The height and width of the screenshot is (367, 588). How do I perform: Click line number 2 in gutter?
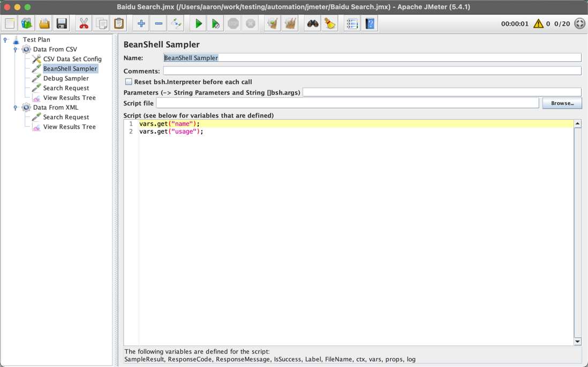(x=131, y=132)
